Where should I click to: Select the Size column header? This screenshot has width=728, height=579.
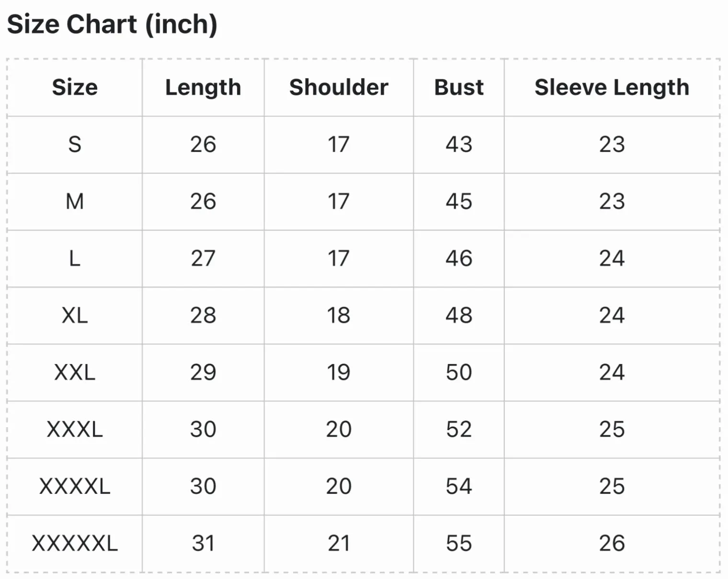point(75,87)
